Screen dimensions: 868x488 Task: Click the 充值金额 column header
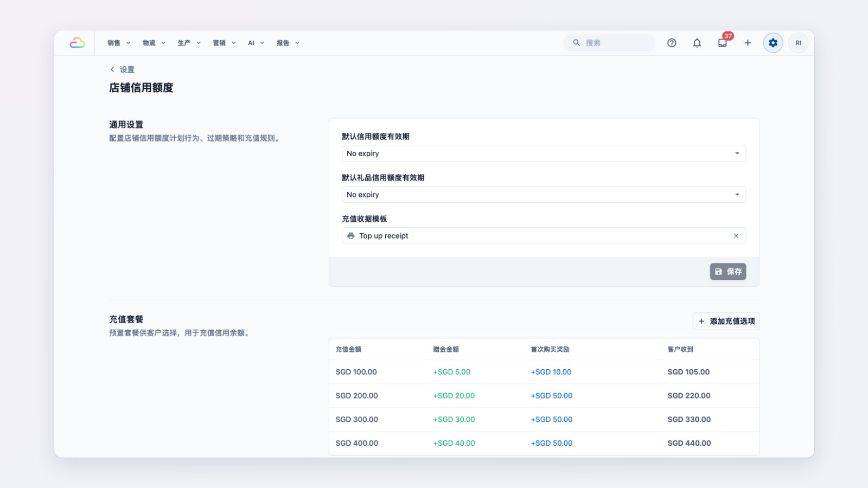click(348, 349)
